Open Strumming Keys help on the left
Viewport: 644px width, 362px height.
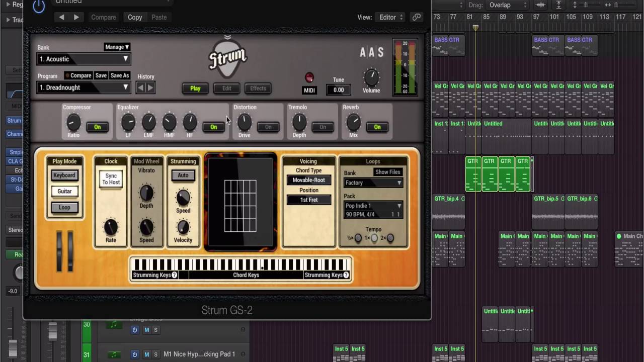pyautogui.click(x=175, y=275)
